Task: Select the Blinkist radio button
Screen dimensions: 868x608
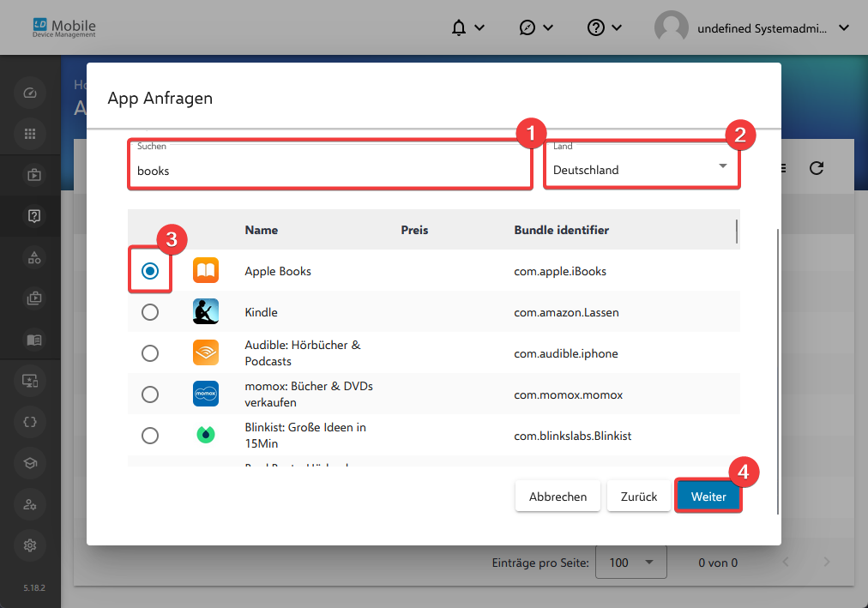Action: click(150, 436)
